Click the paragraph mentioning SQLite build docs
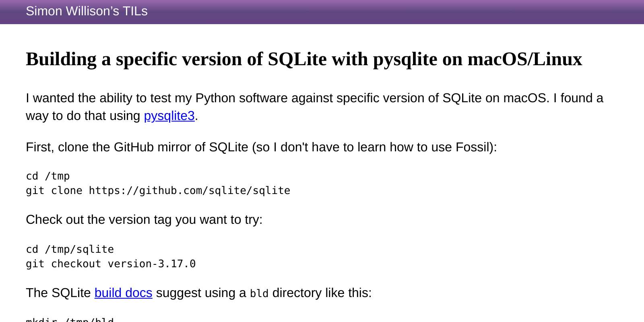Viewport: 644px width, 322px height. pyautogui.click(x=198, y=293)
